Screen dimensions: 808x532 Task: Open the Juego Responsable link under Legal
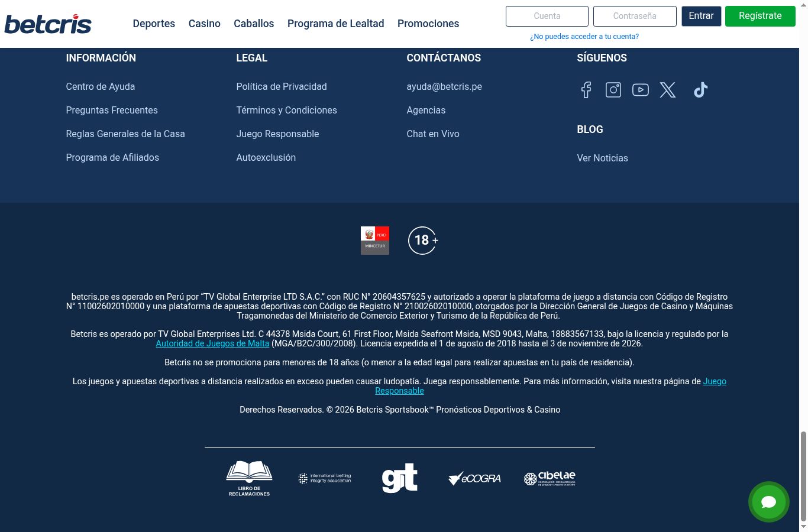278,134
